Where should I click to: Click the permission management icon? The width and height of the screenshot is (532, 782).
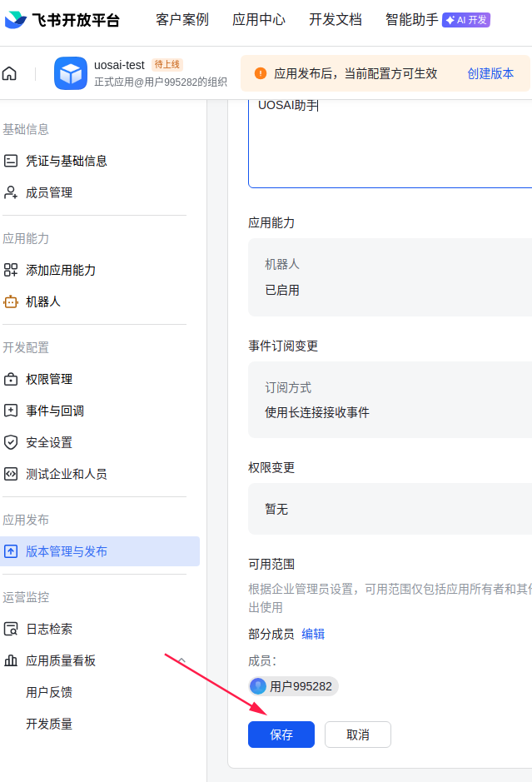pyautogui.click(x=11, y=379)
